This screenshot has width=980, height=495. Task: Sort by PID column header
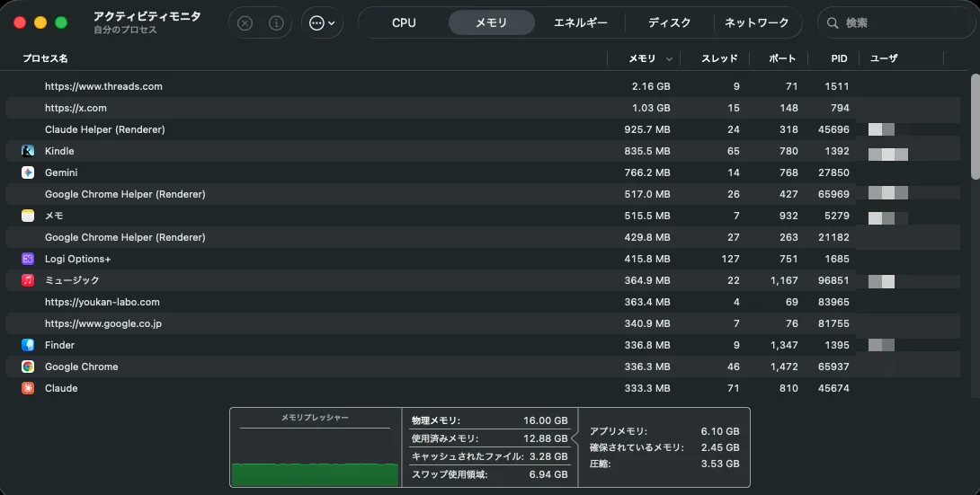[839, 58]
